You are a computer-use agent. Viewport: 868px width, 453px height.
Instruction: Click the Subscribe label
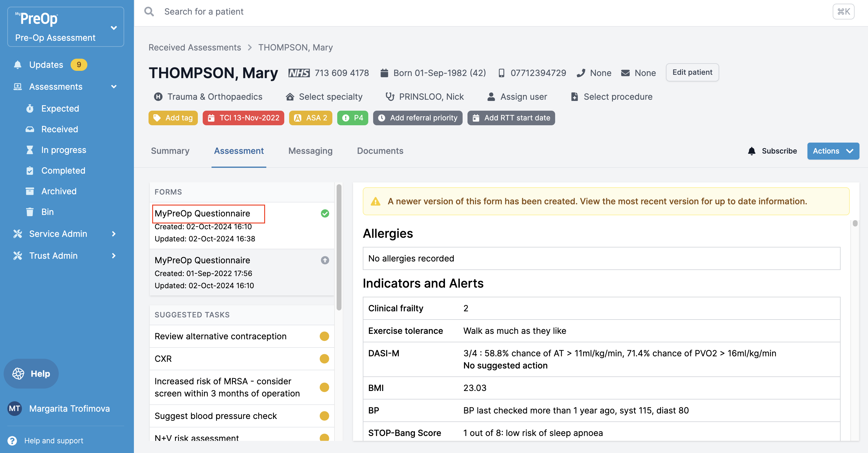tap(779, 151)
